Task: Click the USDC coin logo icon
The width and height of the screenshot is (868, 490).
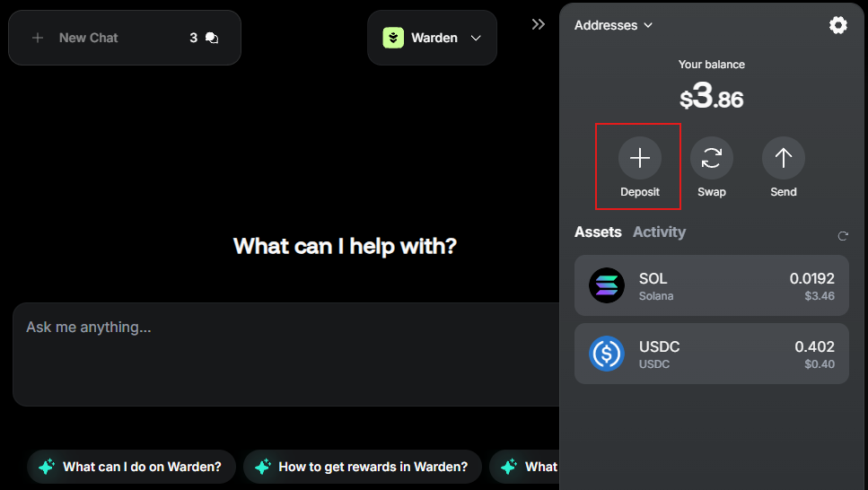Action: (607, 354)
